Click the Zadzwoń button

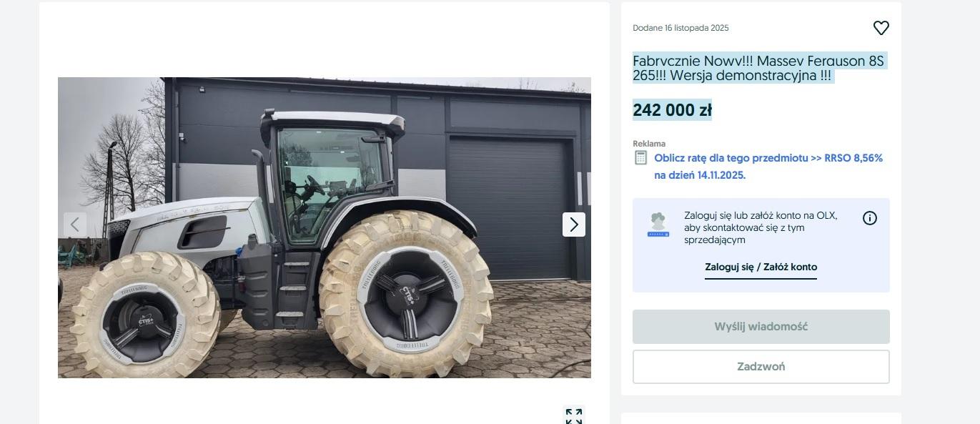761,367
